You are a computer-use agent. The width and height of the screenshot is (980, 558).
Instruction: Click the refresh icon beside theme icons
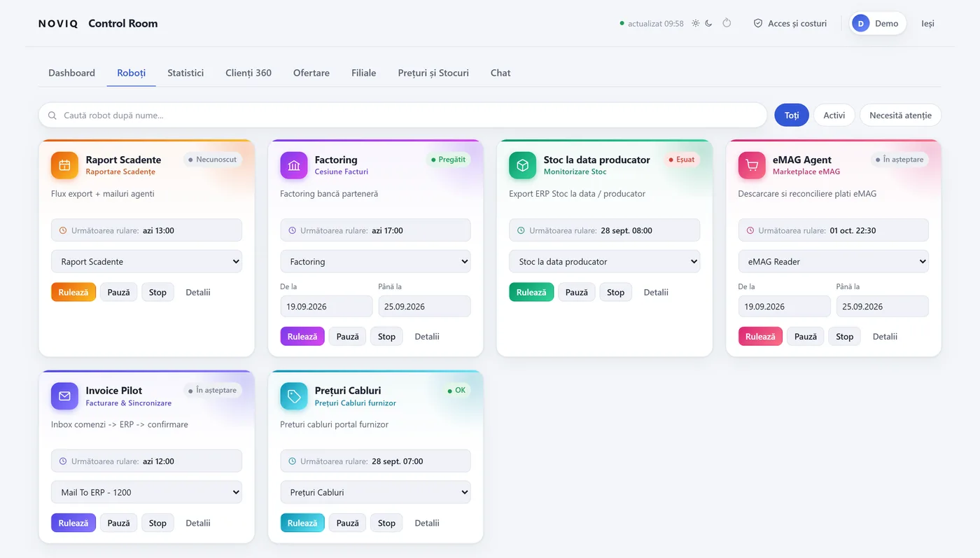point(727,23)
